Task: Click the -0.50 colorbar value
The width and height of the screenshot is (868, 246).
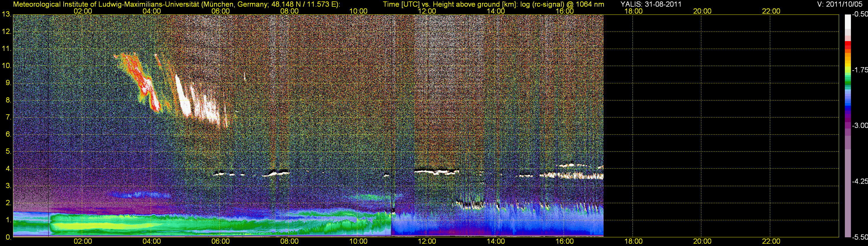Action: click(x=860, y=14)
